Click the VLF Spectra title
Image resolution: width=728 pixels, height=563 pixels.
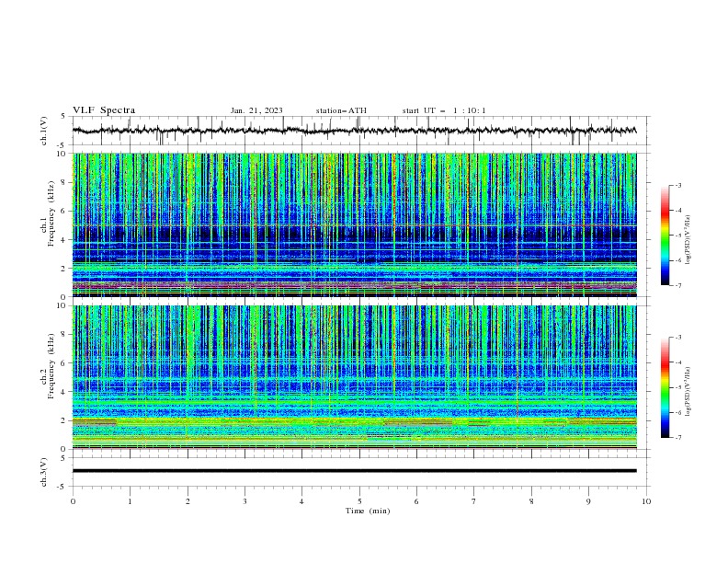(104, 110)
